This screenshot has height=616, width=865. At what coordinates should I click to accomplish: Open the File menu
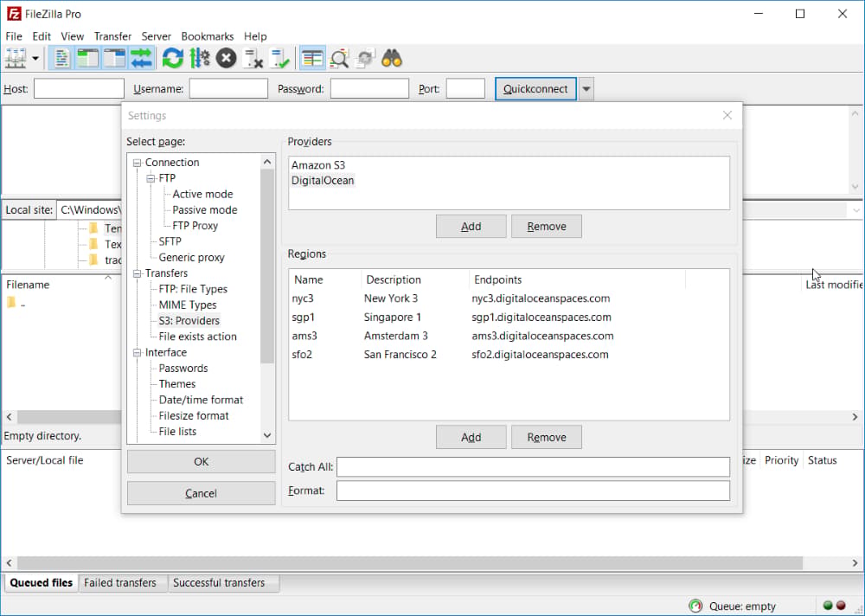(x=14, y=36)
